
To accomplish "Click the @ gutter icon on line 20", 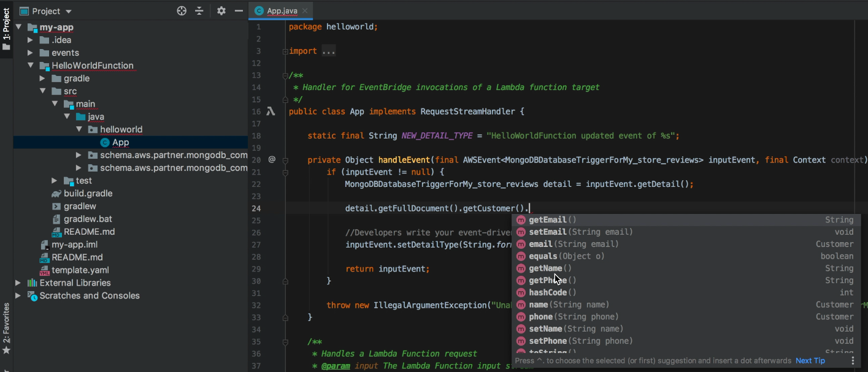I will [272, 160].
